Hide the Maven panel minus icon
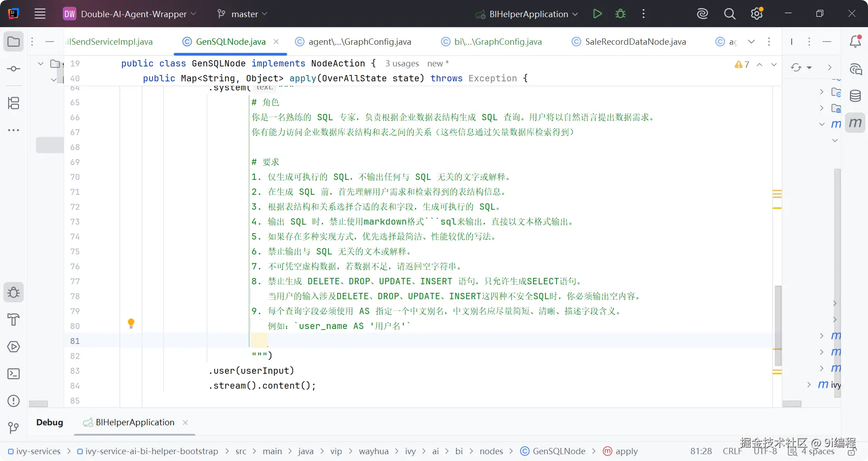868x461 pixels. pos(827,42)
